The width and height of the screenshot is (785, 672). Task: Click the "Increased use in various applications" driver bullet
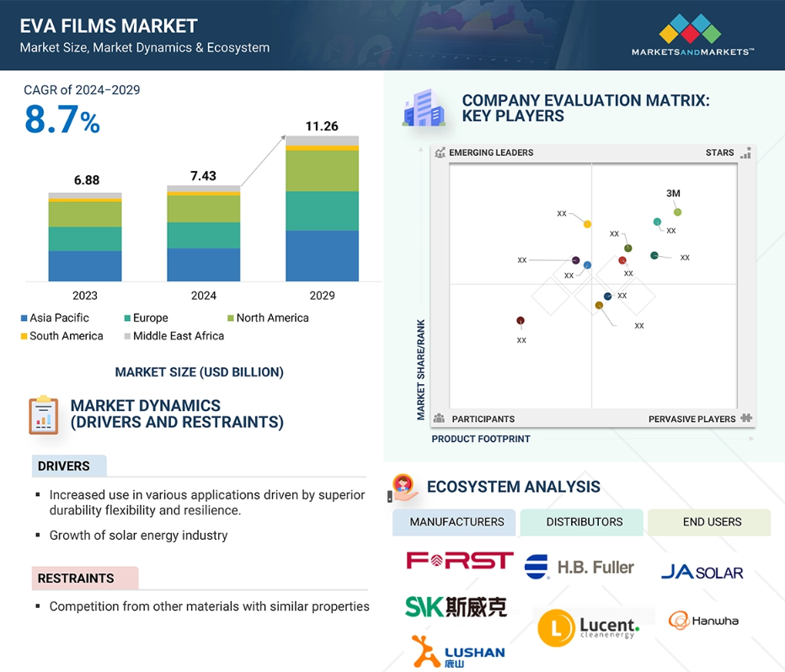(x=207, y=503)
